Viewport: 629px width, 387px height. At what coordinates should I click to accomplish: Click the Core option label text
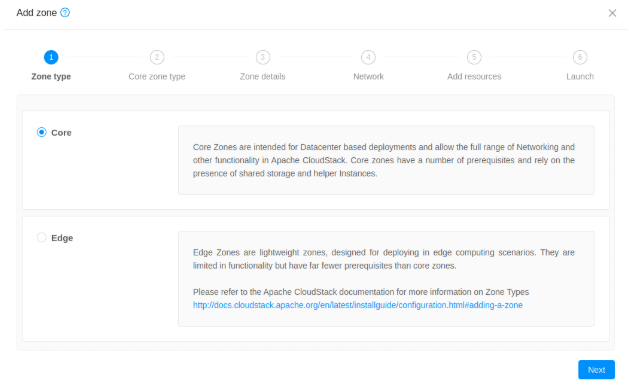pyautogui.click(x=61, y=133)
